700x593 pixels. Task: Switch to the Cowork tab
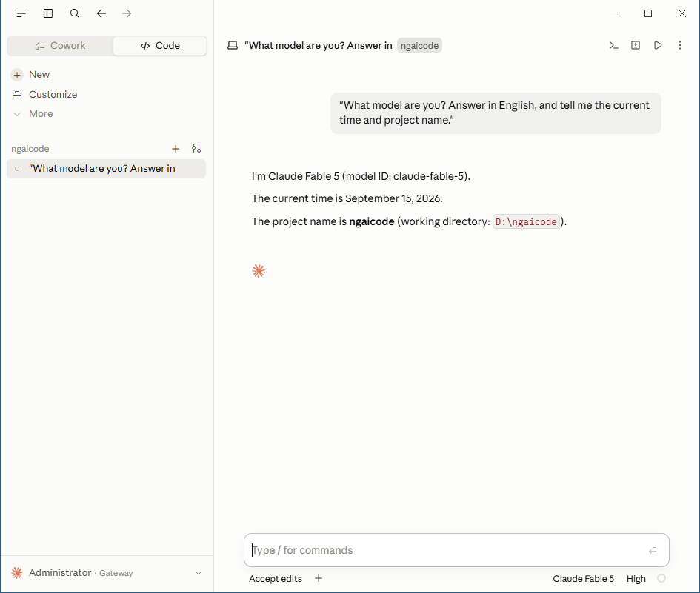point(60,45)
